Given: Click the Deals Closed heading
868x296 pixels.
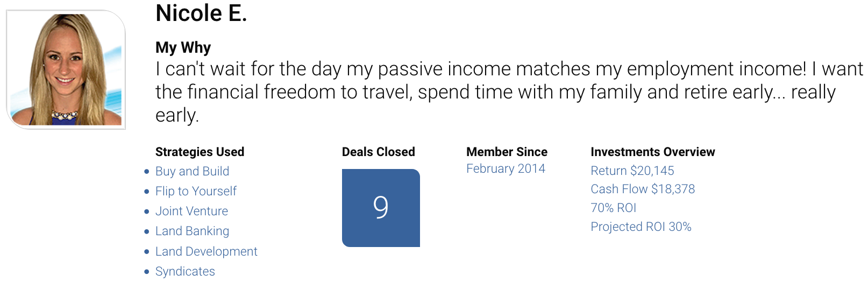Looking at the screenshot, I should (x=378, y=152).
